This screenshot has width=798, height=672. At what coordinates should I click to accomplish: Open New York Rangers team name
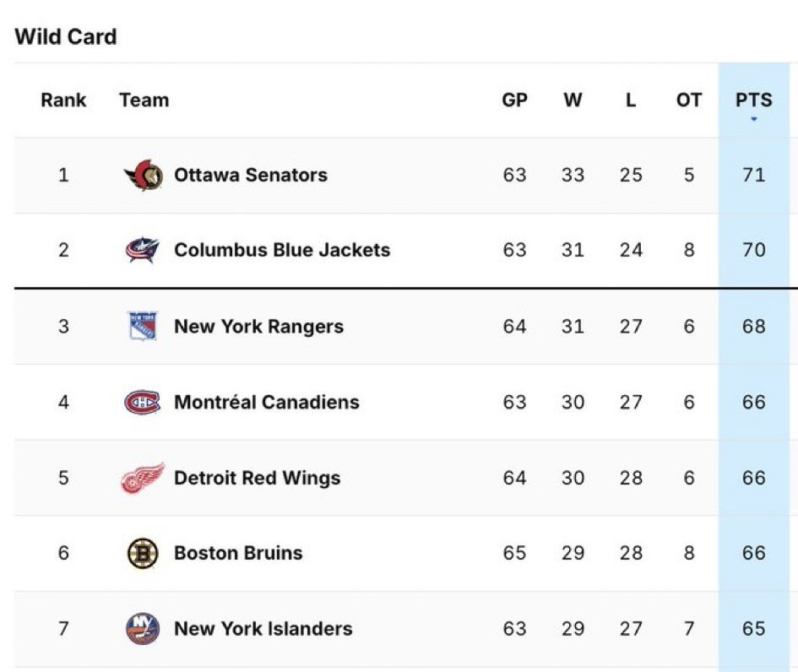pos(258,326)
